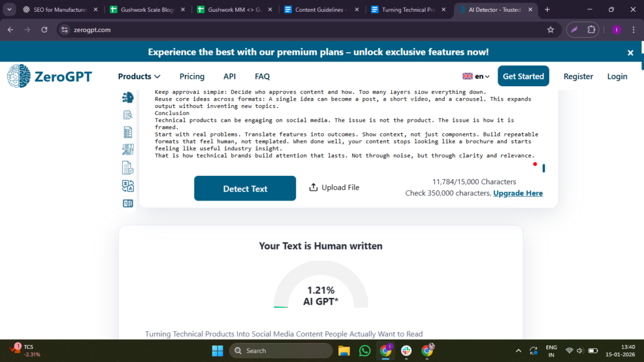Open the plagiarism checker magnifier document icon

(128, 114)
